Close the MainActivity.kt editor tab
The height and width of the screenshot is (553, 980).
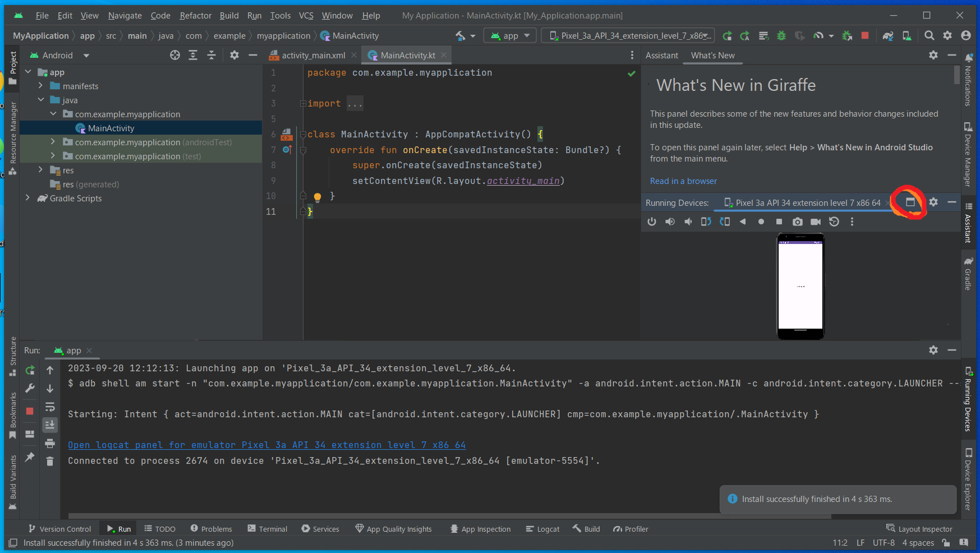tap(444, 55)
